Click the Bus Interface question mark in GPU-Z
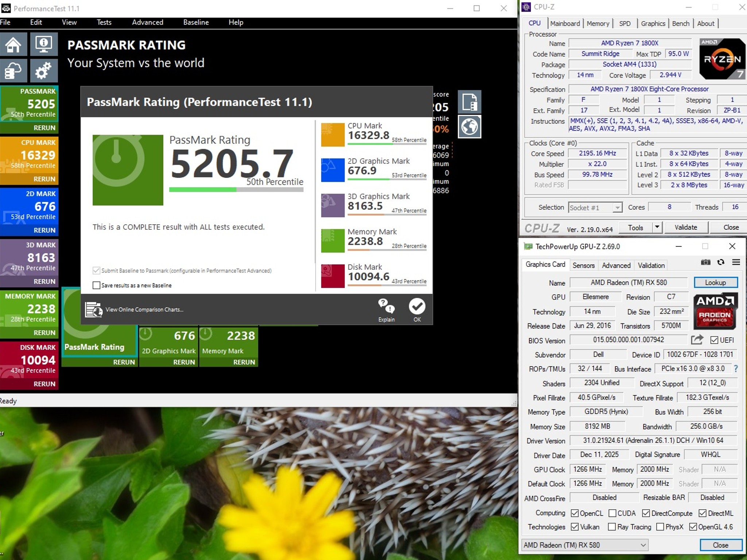 [736, 369]
